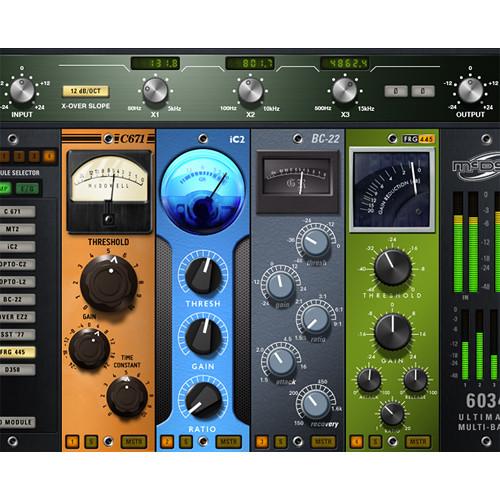500x500 pixels.
Task: Select the C 671 module in the selector
Action: point(17,211)
